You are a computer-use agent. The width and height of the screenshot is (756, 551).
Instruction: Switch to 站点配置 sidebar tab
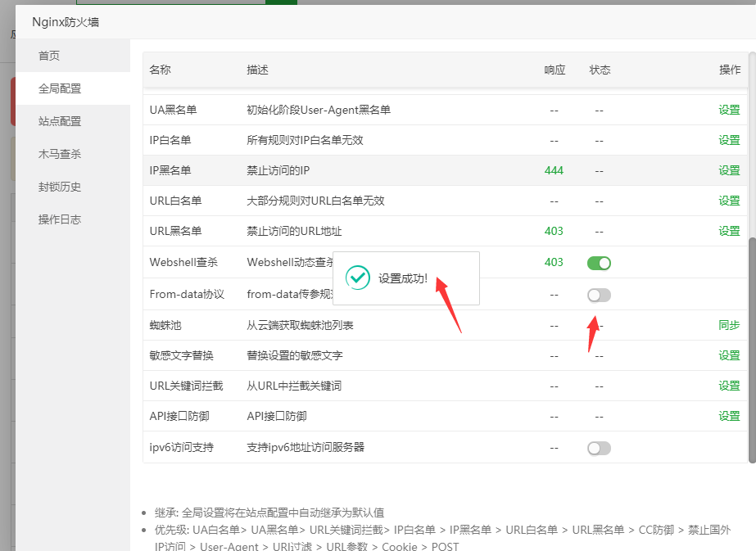[x=73, y=121]
